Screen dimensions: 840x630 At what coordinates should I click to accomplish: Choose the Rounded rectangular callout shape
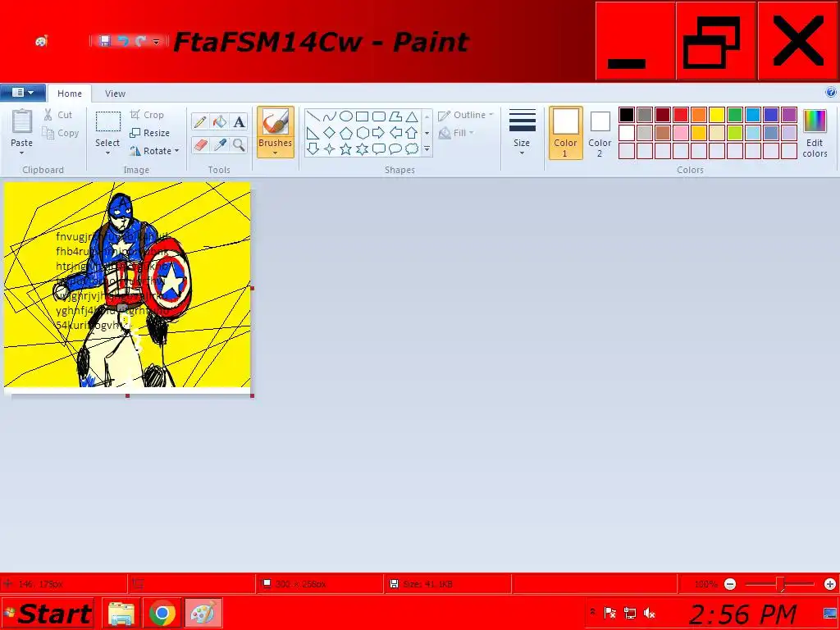click(379, 149)
